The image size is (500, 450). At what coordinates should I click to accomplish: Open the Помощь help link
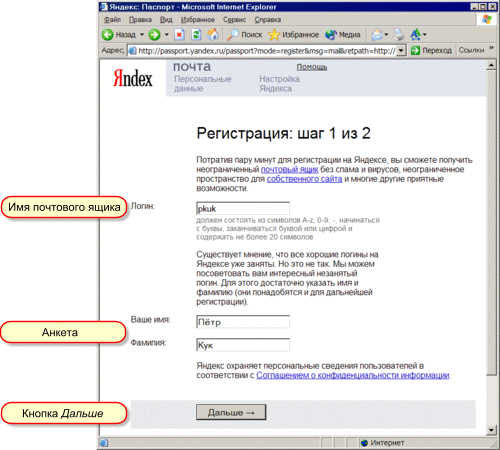coord(312,67)
